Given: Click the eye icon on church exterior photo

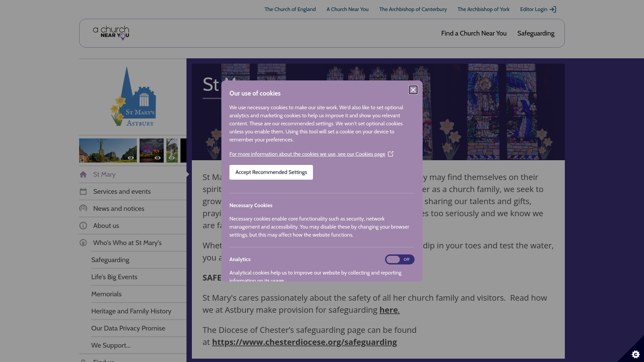Looking at the screenshot, I should (x=131, y=158).
